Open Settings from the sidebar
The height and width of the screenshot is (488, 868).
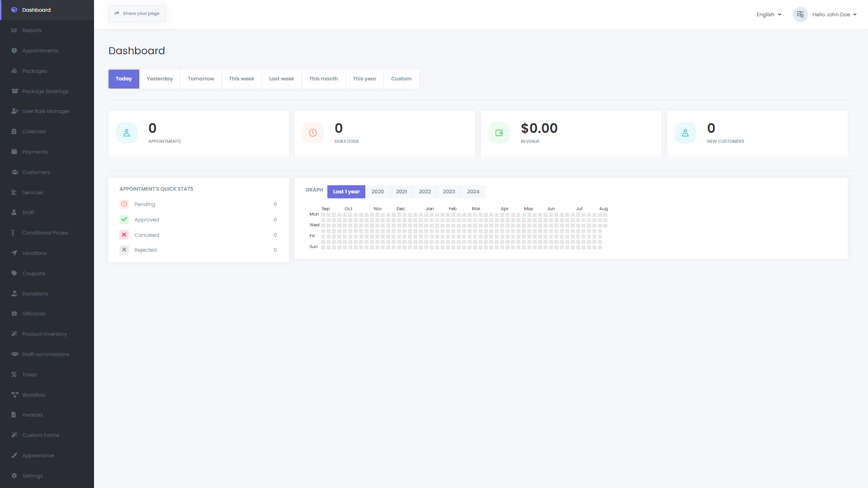pyautogui.click(x=32, y=475)
